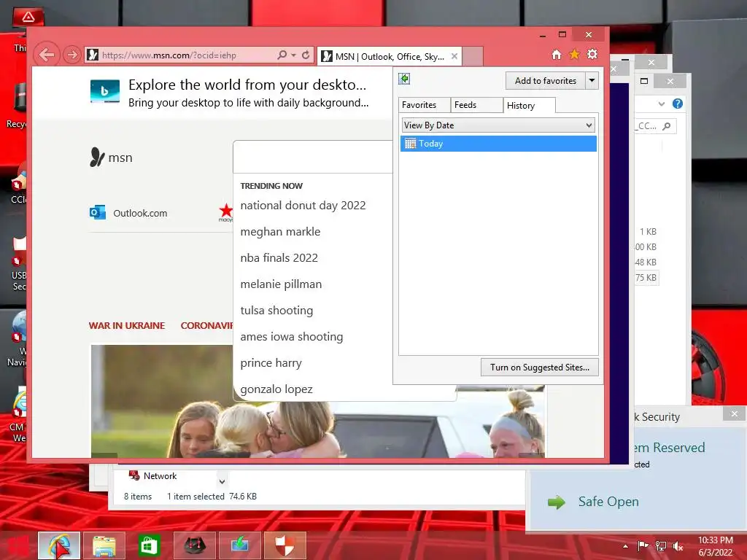Screen dimensions: 747x560
Task: Select the MSN browser tab
Action: point(390,56)
